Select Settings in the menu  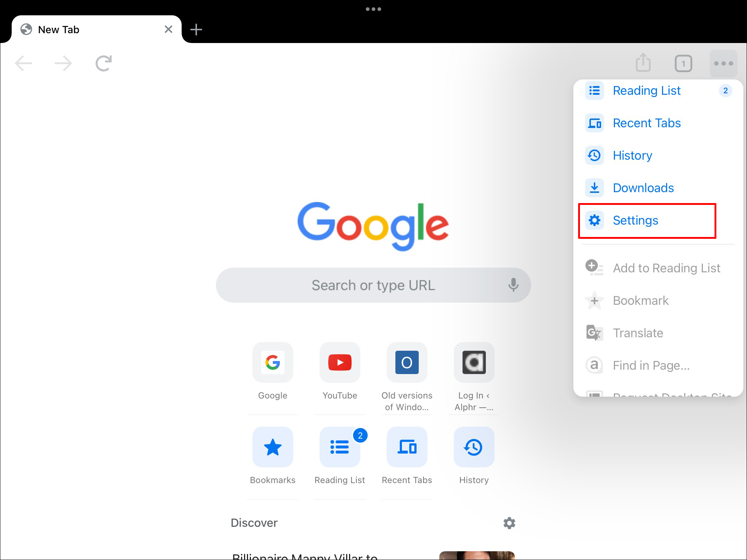tap(635, 220)
